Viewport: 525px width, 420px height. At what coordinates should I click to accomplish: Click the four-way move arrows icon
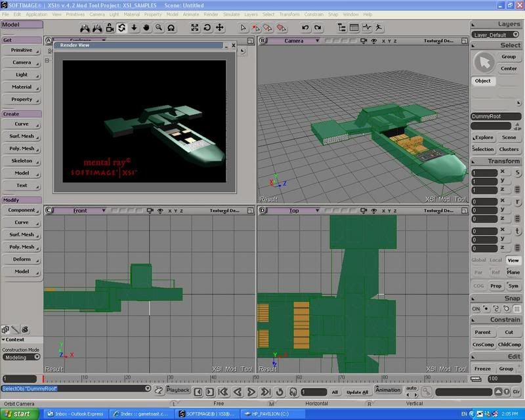tap(219, 28)
